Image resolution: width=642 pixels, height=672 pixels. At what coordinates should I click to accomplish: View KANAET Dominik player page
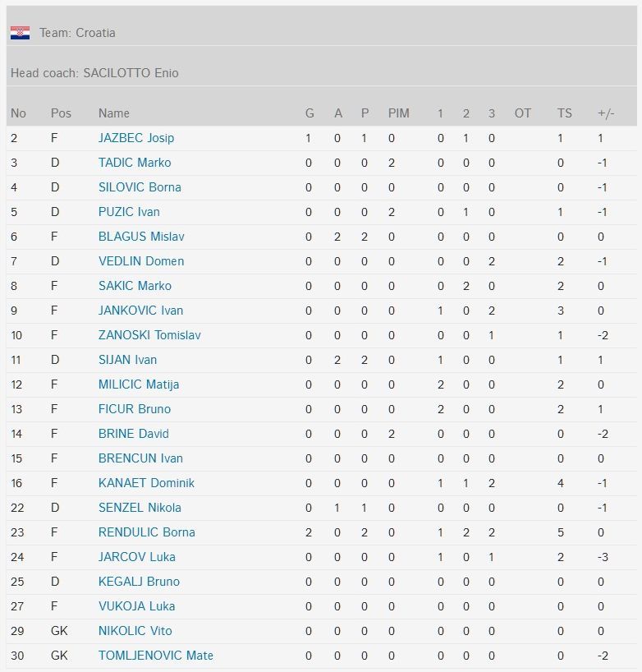[x=146, y=483]
